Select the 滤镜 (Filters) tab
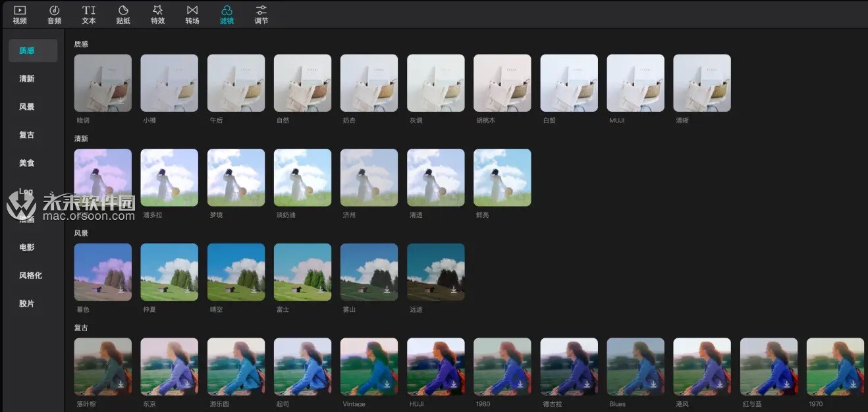868x412 pixels. [x=227, y=14]
